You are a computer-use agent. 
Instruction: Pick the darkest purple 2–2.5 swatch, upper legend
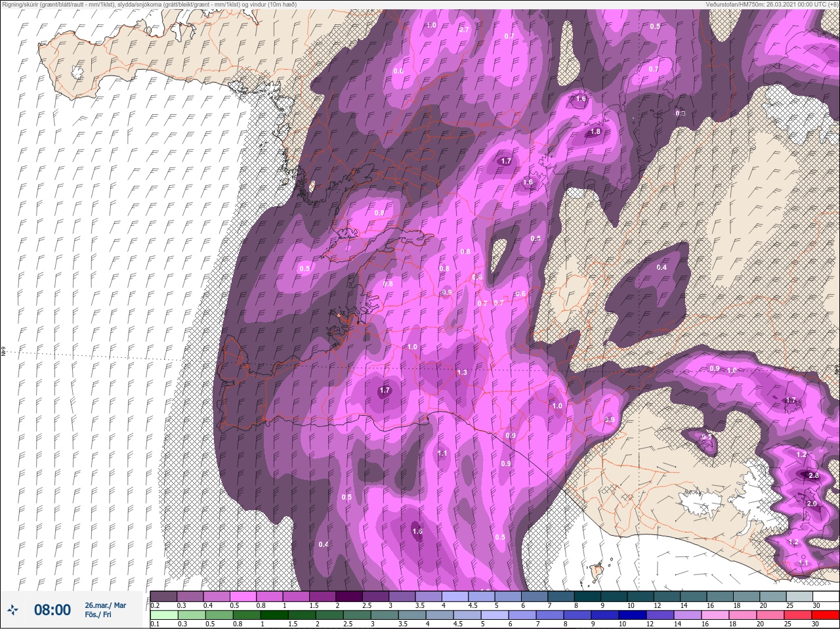(x=350, y=596)
